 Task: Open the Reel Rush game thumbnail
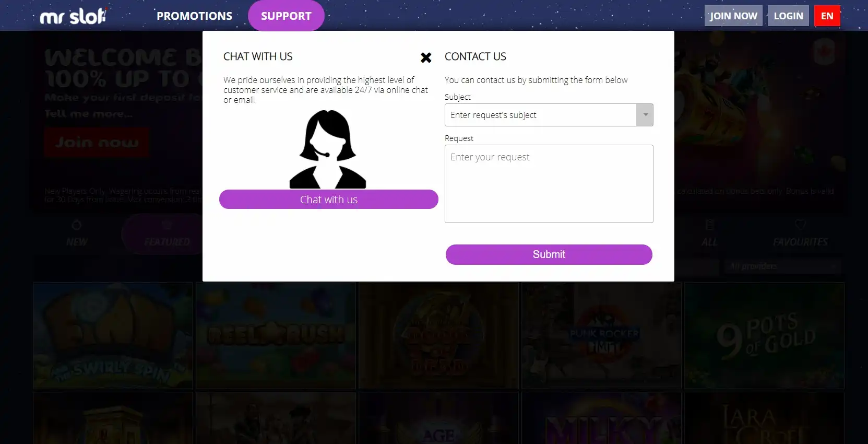pyautogui.click(x=276, y=335)
